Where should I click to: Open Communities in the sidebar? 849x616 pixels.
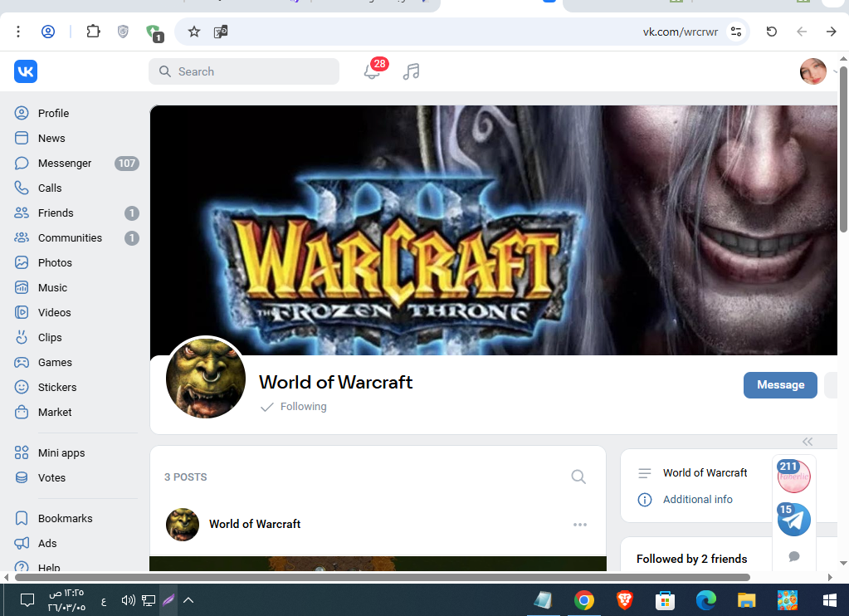76,237
